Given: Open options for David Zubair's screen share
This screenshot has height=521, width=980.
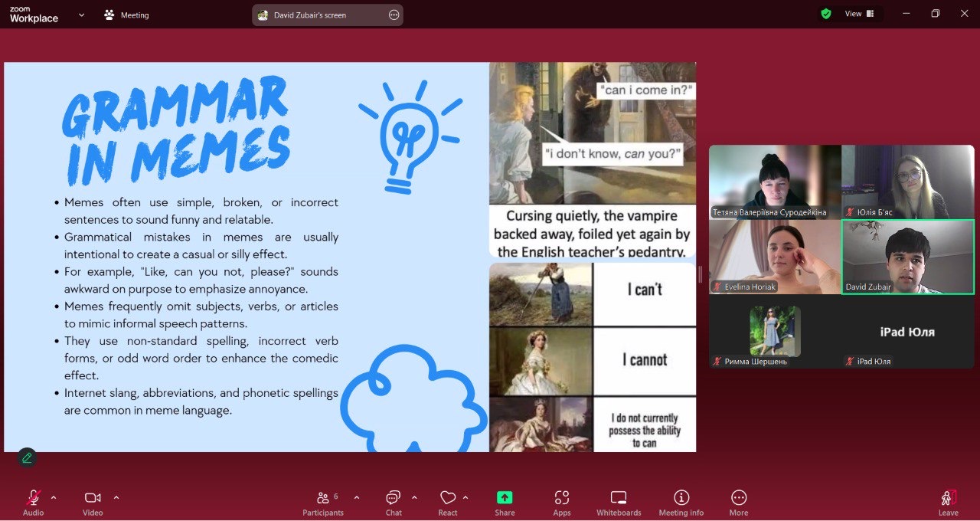Looking at the screenshot, I should click(x=394, y=15).
